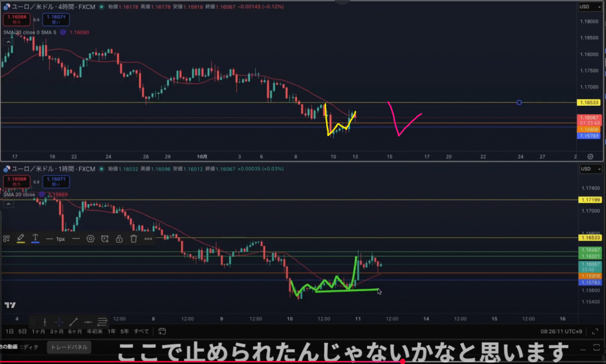
Task: Click the 売り sell button on 1時間 chart
Action: 17,182
